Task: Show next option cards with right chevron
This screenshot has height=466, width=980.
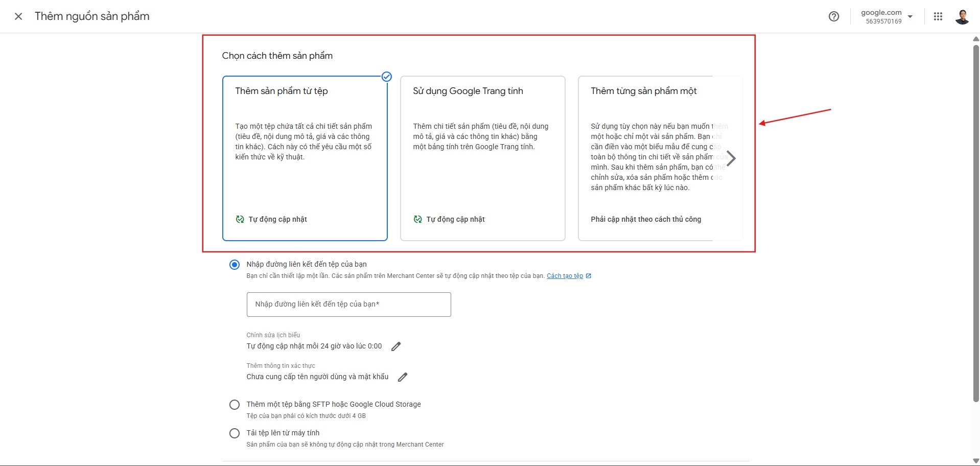Action: [731, 158]
